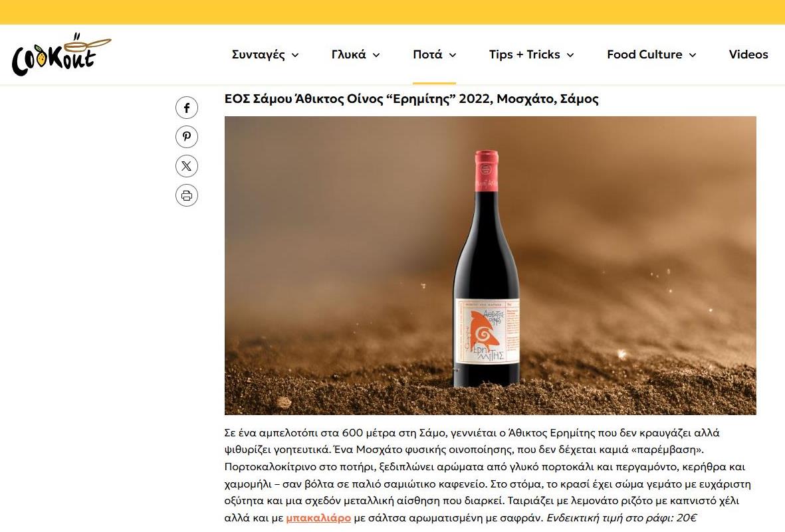Expand the Food Culture chevron
785x532 pixels.
click(x=693, y=55)
